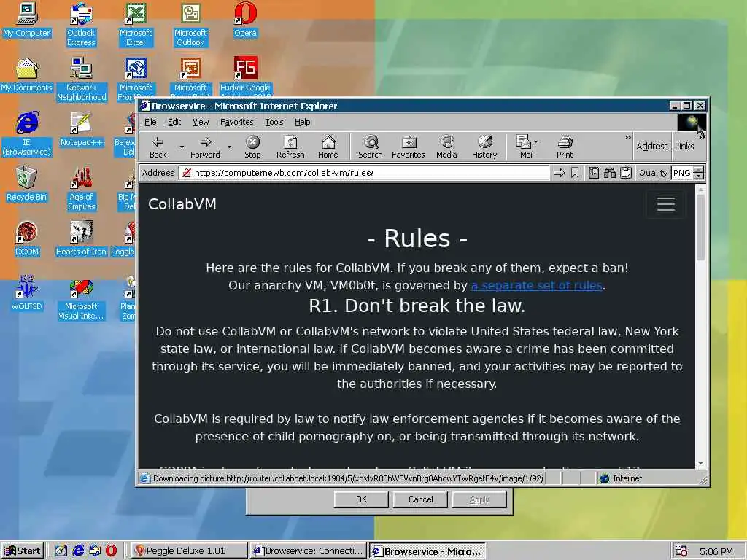
Task: Switch to Peggle Deluxe 1.01 taskbar window
Action: tap(189, 551)
